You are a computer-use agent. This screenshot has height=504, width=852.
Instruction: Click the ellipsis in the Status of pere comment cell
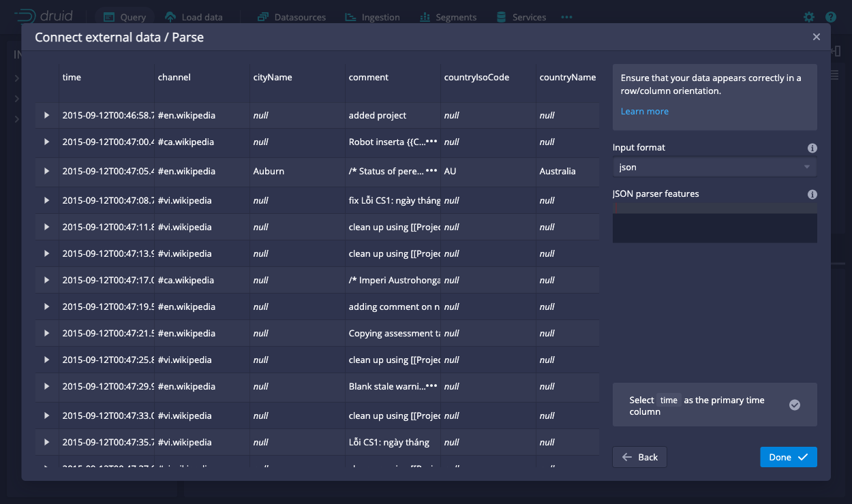click(431, 171)
